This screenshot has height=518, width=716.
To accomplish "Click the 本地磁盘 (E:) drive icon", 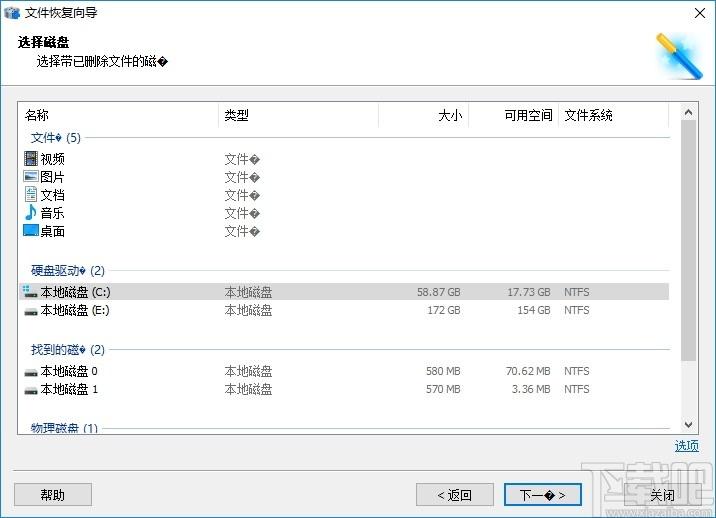I will [x=31, y=312].
